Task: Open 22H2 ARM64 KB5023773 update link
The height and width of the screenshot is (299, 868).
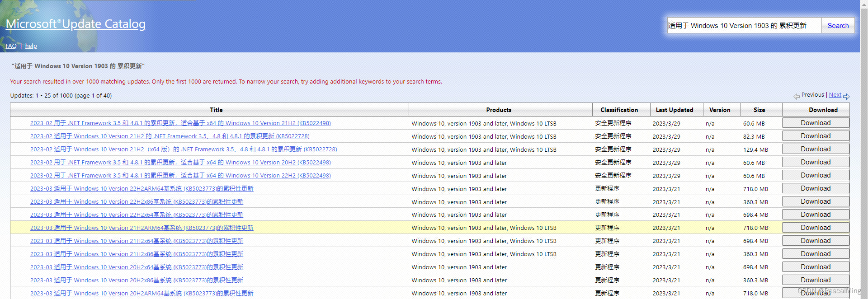Action: click(x=142, y=189)
